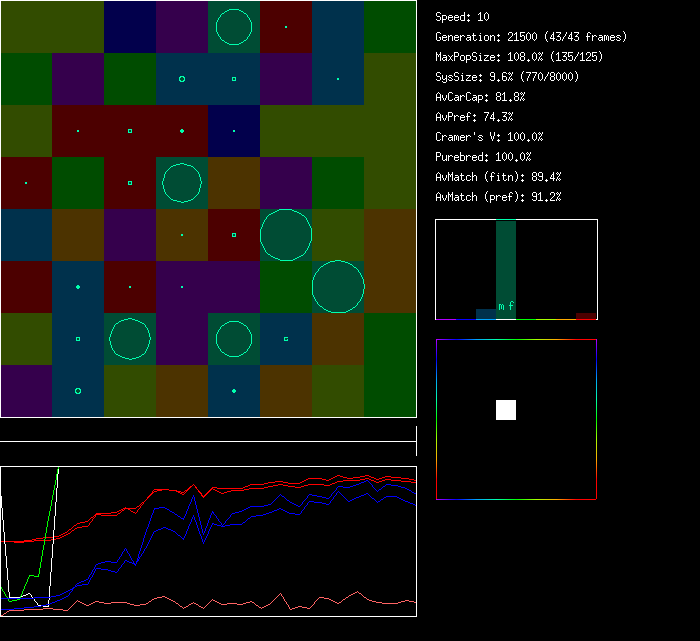Click the tall teal histogram bar labeled m f
The height and width of the screenshot is (641, 700).
506,270
